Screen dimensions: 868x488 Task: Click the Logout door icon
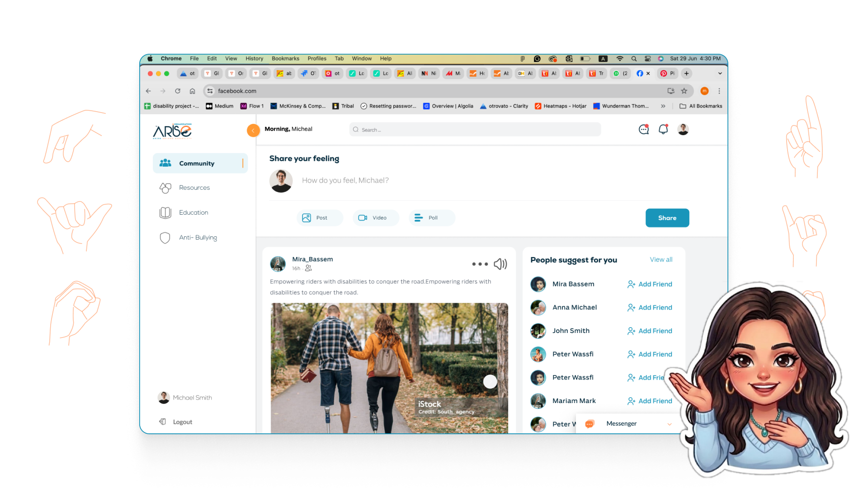(x=162, y=422)
